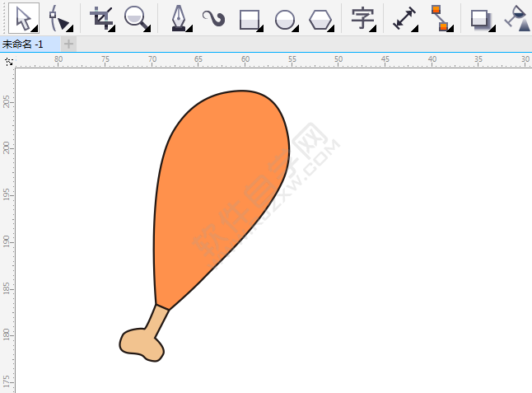Viewport: 532px width, 393px height.
Task: Add a new document with plus tab
Action: pos(68,44)
